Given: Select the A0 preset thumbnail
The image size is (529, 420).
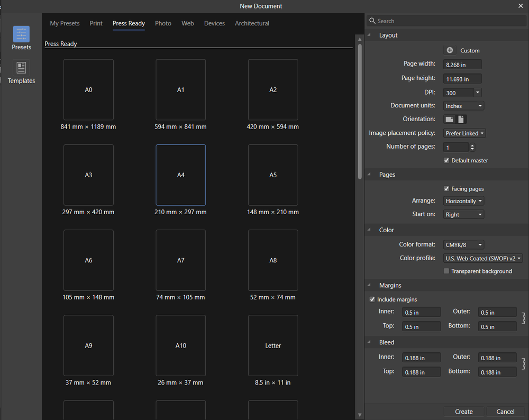Looking at the screenshot, I should [88, 90].
